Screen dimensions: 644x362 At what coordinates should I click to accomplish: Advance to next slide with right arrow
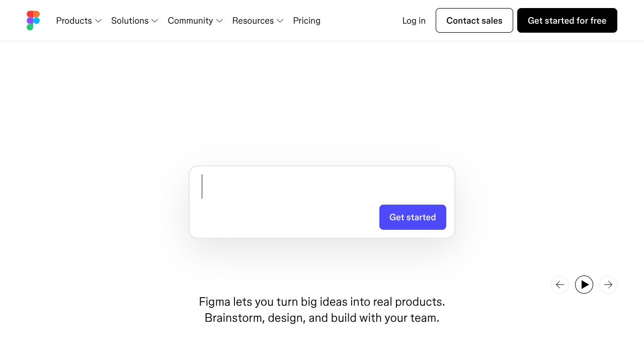pyautogui.click(x=608, y=285)
